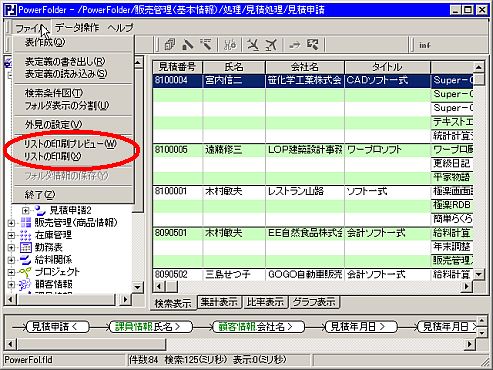Click the 課員情報.氏名 > flow chip
Screen dimensions: 493x370
[x=151, y=327]
